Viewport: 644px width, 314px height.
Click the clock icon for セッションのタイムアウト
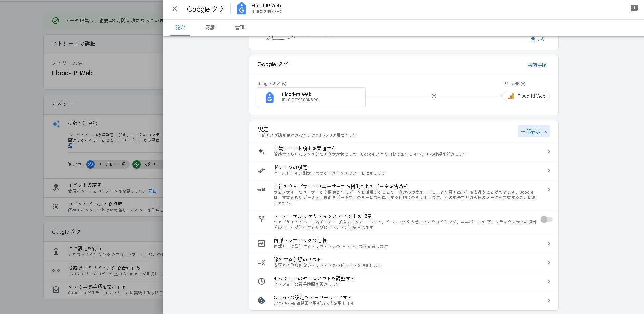[262, 281]
